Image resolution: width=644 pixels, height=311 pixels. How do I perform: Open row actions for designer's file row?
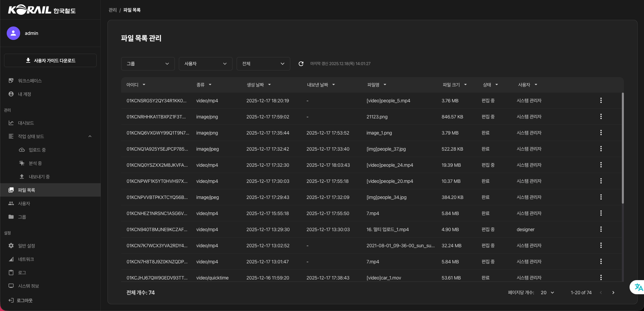[x=601, y=229]
